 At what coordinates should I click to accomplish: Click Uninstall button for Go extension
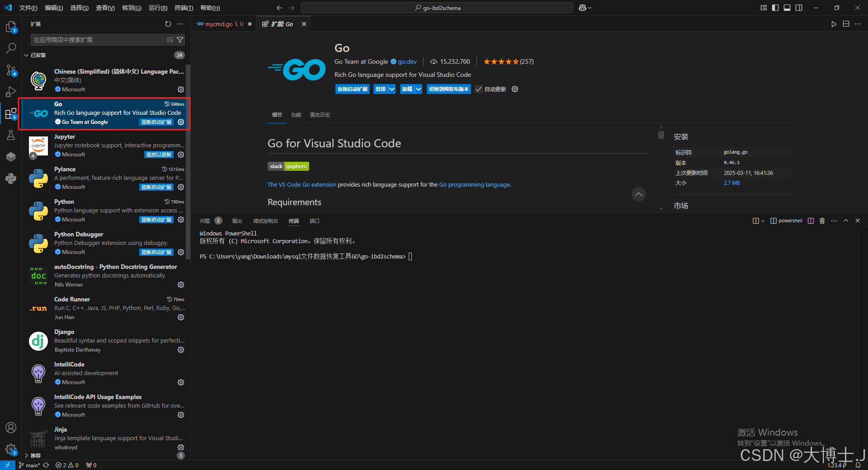pyautogui.click(x=407, y=89)
